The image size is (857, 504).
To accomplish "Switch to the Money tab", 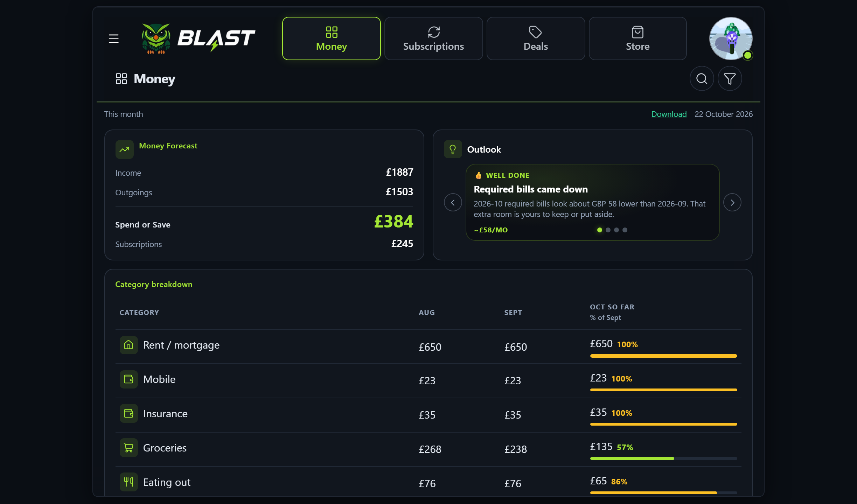I will (x=331, y=38).
